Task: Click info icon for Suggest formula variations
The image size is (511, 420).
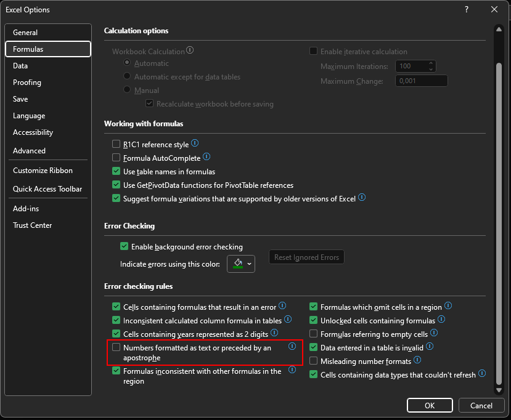Action: (x=362, y=198)
